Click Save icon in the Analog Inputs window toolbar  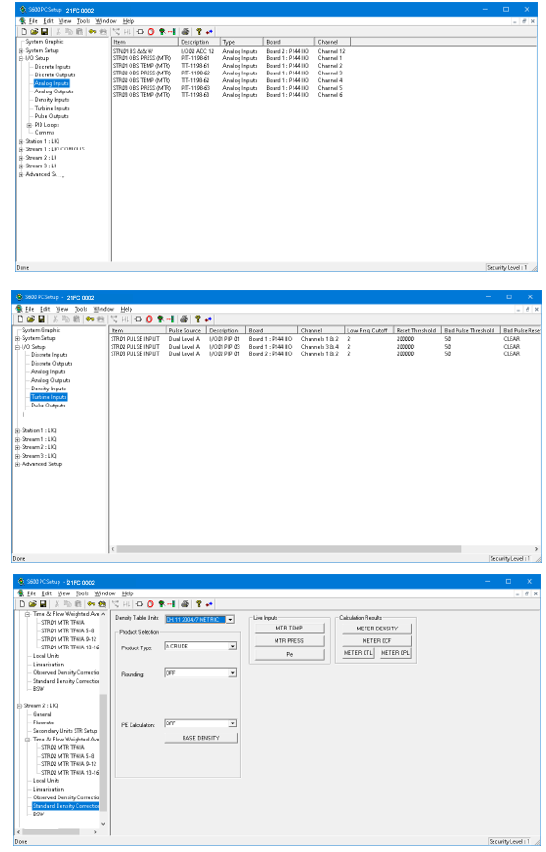pos(44,32)
